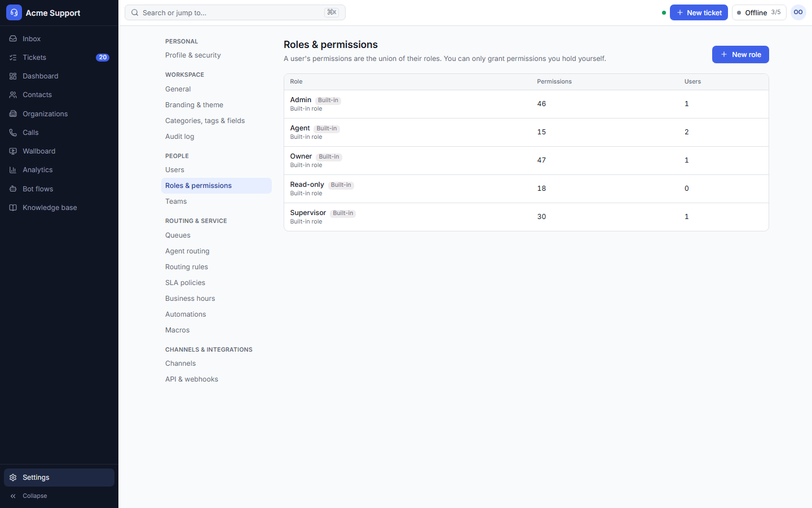Viewport: 812px width, 508px height.
Task: Click the Calls phone icon
Action: 13,133
